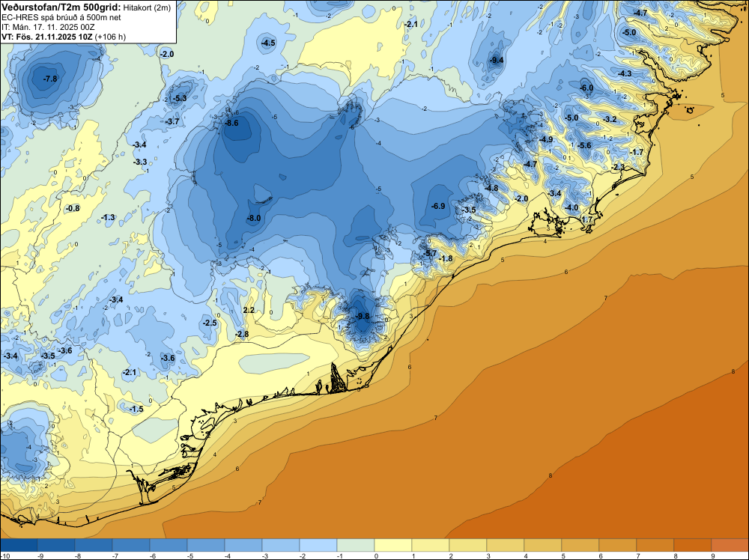Image resolution: width=749 pixels, height=560 pixels.
Task: Click the -4.3 temperature label
Action: click(x=625, y=73)
